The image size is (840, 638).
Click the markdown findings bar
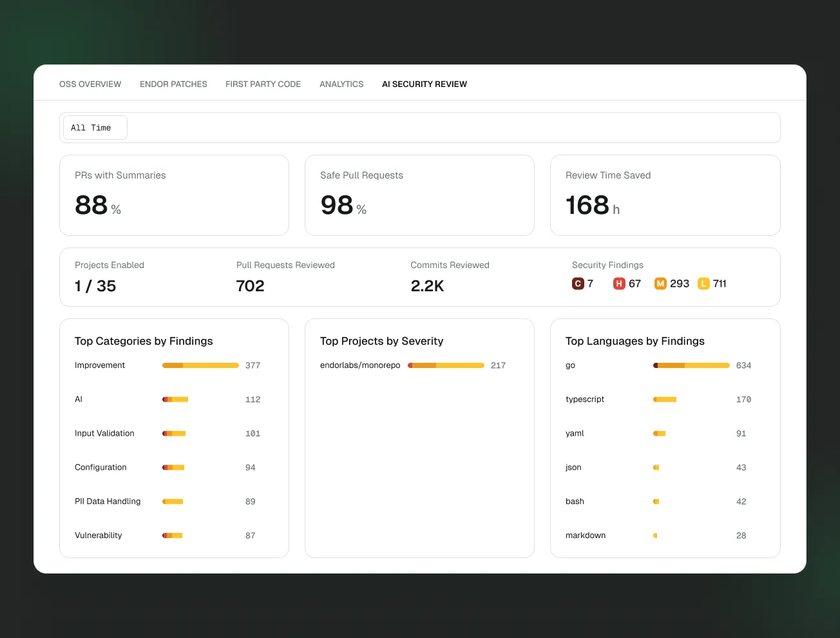click(x=655, y=536)
